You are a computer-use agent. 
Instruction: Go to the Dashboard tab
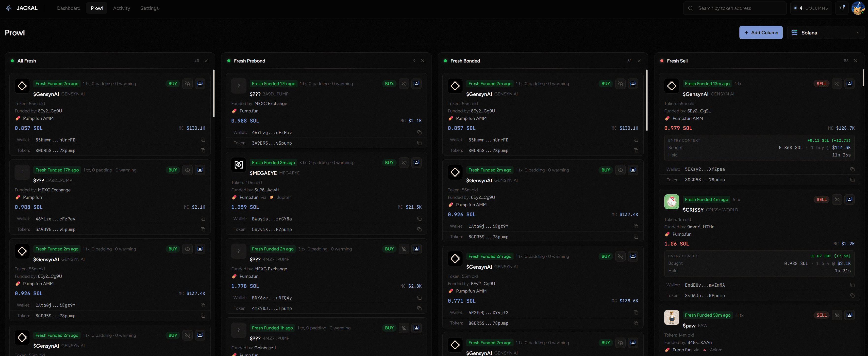(69, 8)
